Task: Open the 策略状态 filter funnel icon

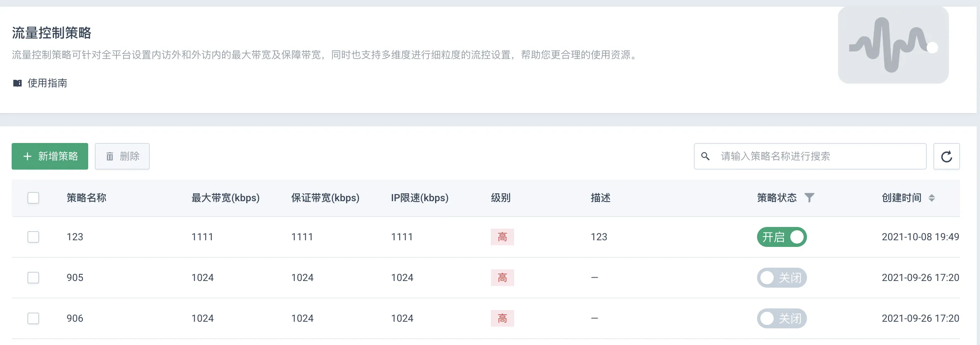Action: pyautogui.click(x=809, y=198)
